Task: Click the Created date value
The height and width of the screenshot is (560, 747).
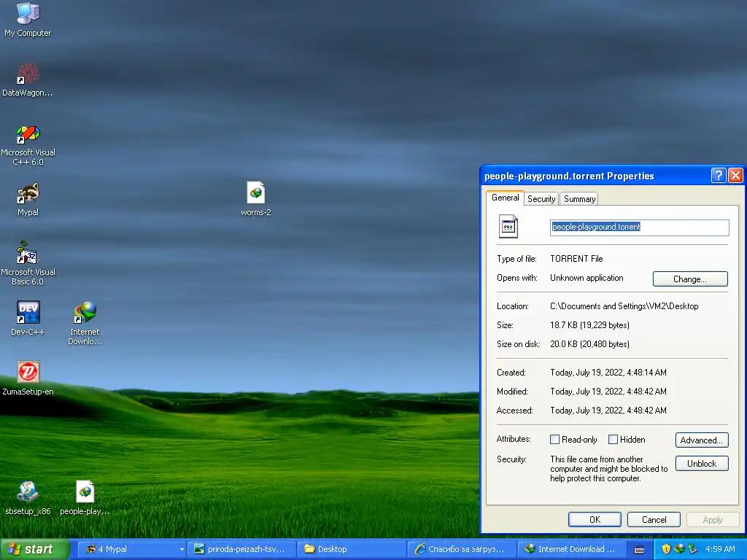Action: (608, 373)
